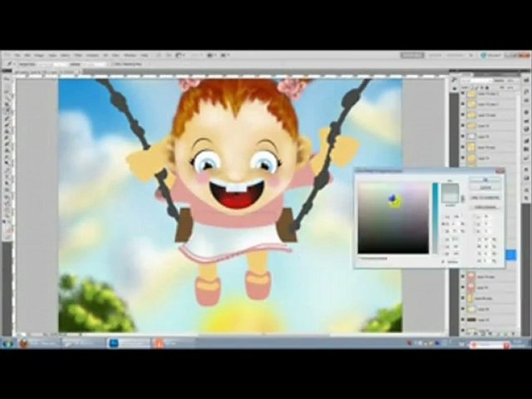Click Add To Swatches button

[485, 197]
